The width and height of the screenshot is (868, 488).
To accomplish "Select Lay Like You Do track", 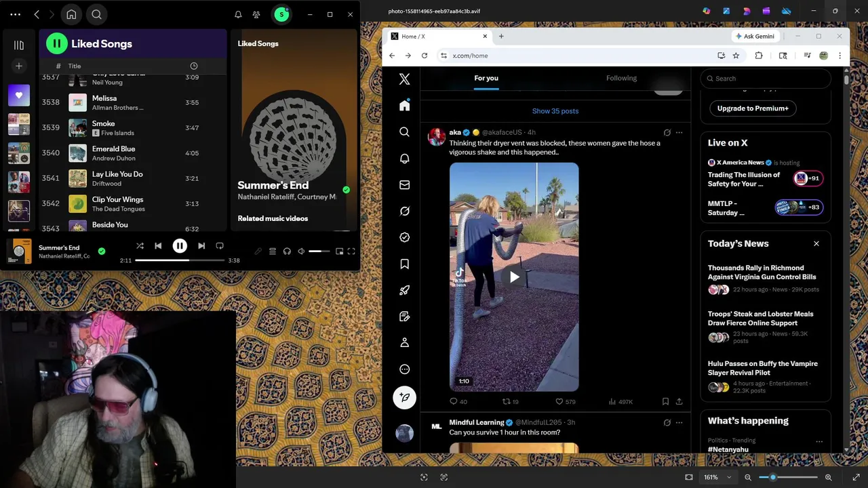I will [132, 178].
